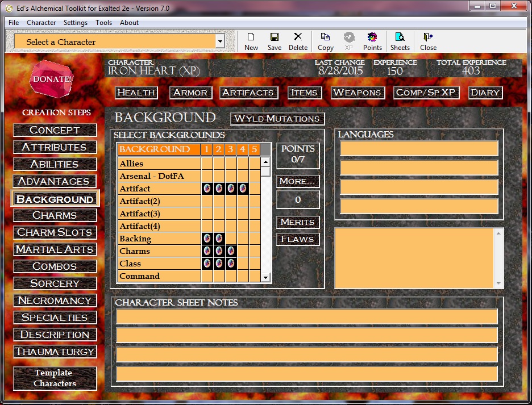Open the Items panel
The width and height of the screenshot is (532, 405).
304,93
